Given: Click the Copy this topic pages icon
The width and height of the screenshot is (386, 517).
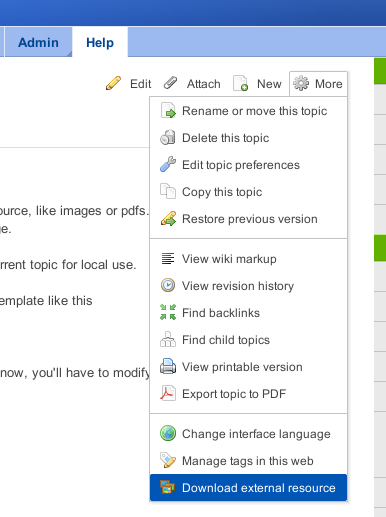Looking at the screenshot, I should tap(168, 192).
